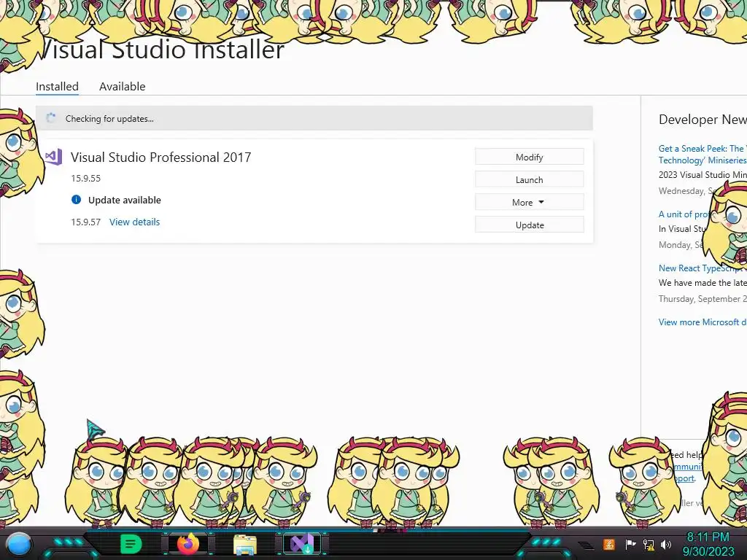This screenshot has width=747, height=560.
Task: Click the blue update info icon
Action: (76, 200)
